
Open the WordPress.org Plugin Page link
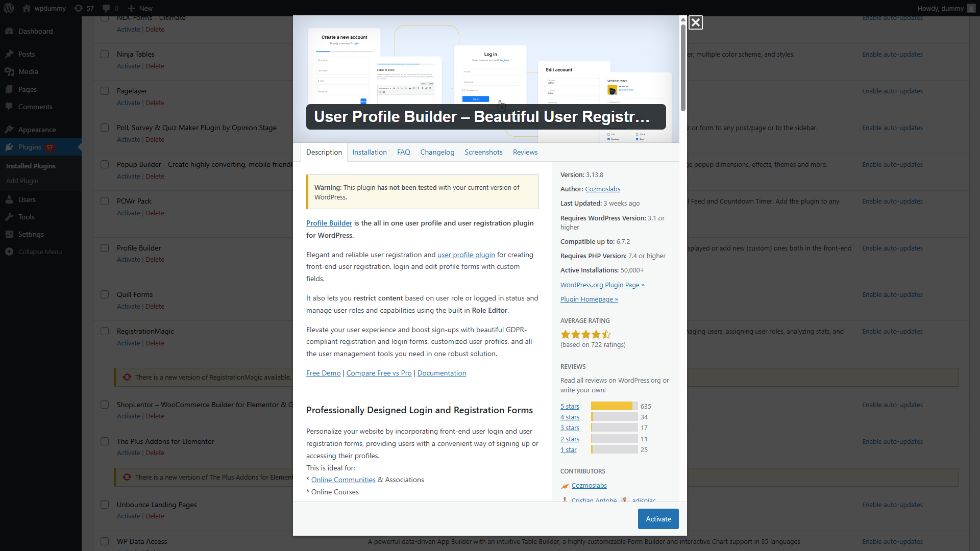[602, 285]
